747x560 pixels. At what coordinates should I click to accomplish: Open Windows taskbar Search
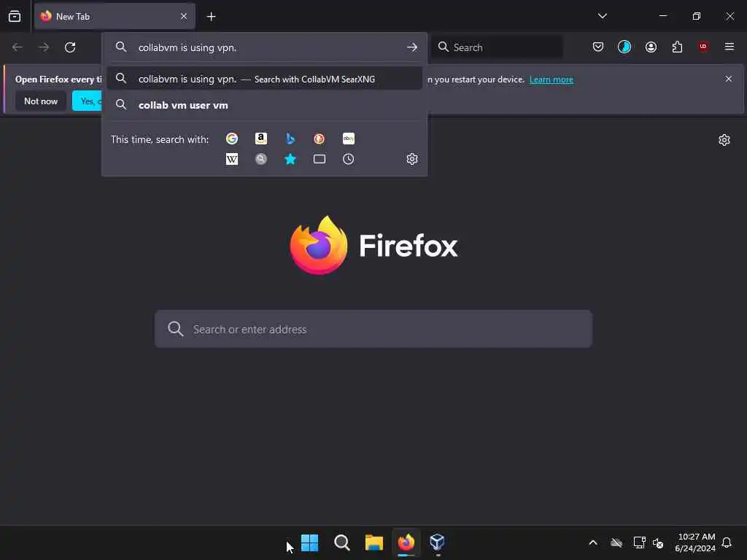[x=341, y=542]
